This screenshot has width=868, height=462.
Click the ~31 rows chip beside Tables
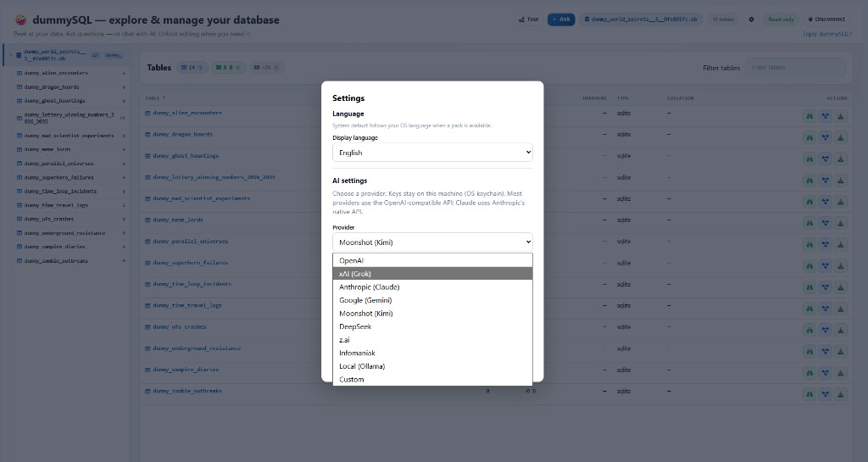click(266, 68)
